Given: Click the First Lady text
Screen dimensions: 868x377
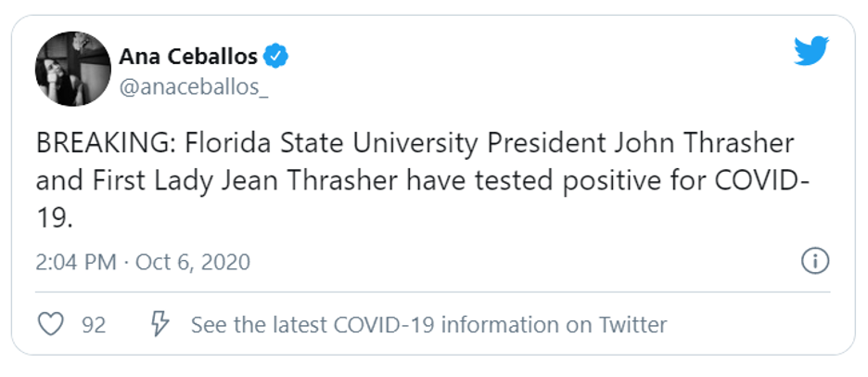Looking at the screenshot, I should click(151, 180).
